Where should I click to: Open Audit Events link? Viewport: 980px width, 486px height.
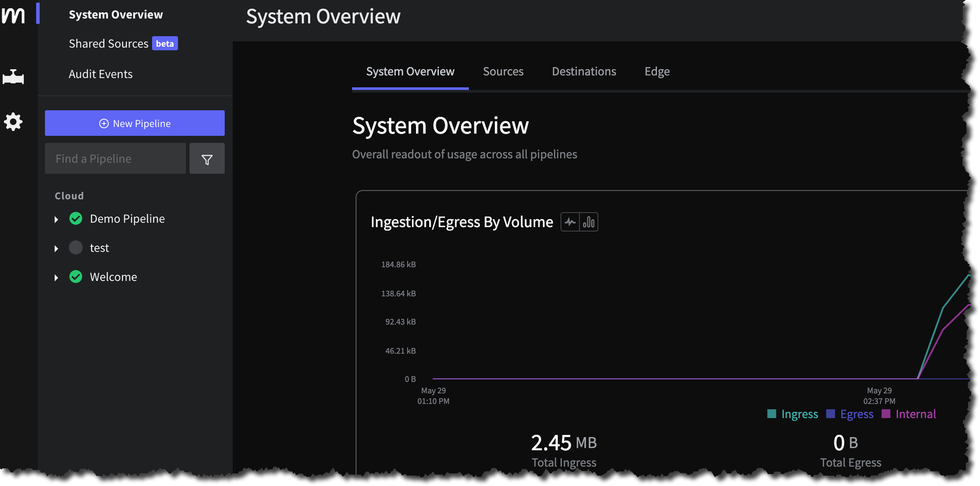point(100,74)
